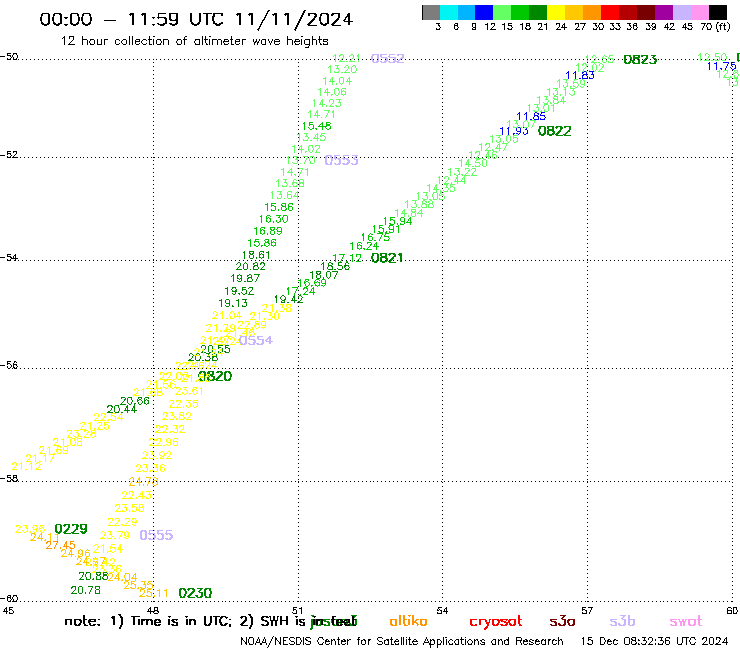
Task: Click the value 18.61
Action: 256,255
